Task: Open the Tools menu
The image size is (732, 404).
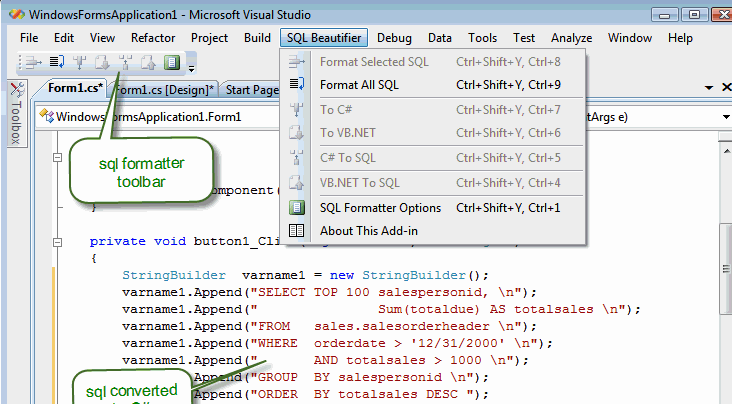Action: click(482, 38)
